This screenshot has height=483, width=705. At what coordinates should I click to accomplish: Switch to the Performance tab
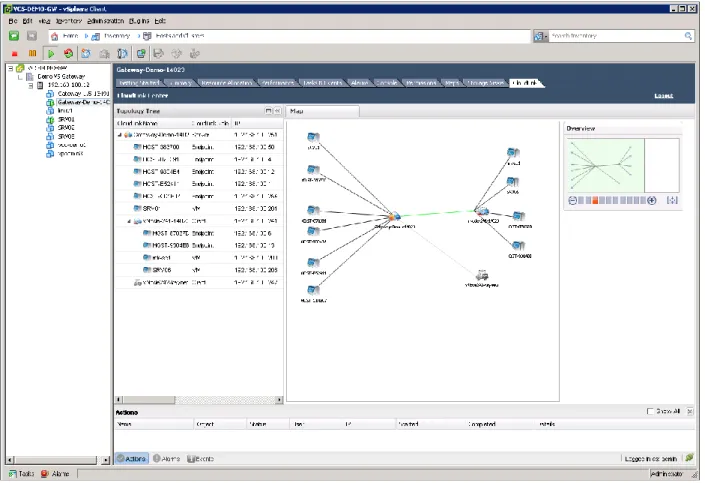coord(277,83)
